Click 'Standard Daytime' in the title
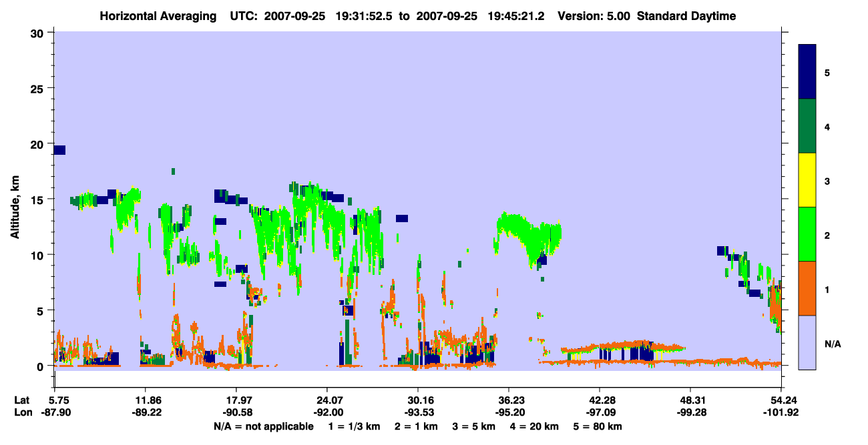Image resolution: width=868 pixels, height=445 pixels. pyautogui.click(x=686, y=16)
